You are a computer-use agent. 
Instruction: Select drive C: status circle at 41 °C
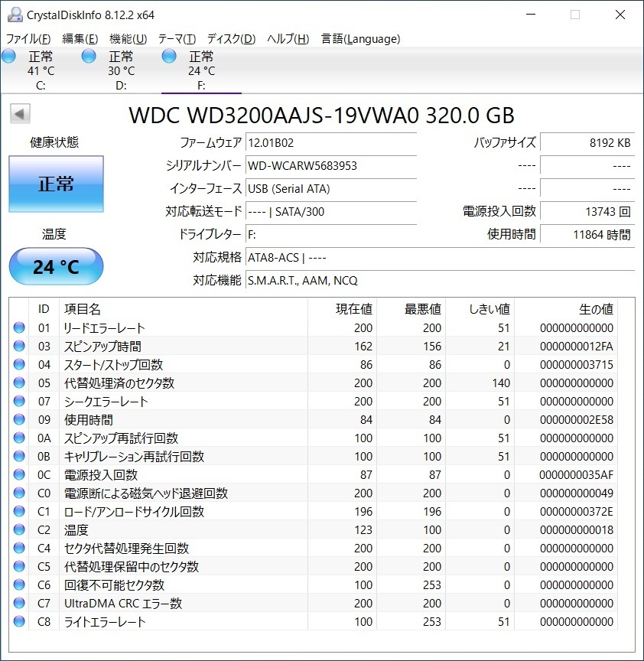click(x=8, y=56)
